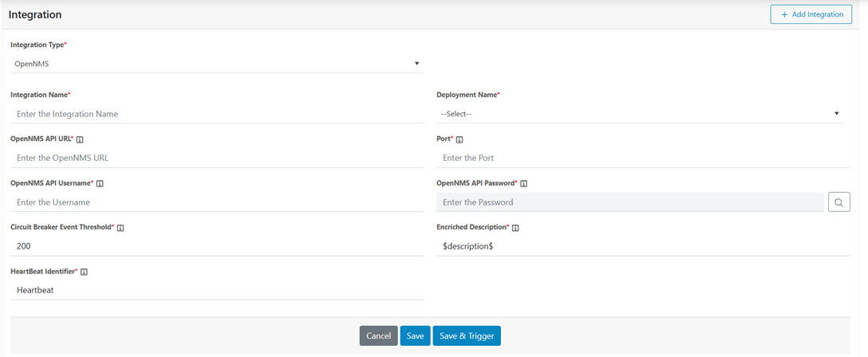Open the Integration Type dropdown

point(217,64)
